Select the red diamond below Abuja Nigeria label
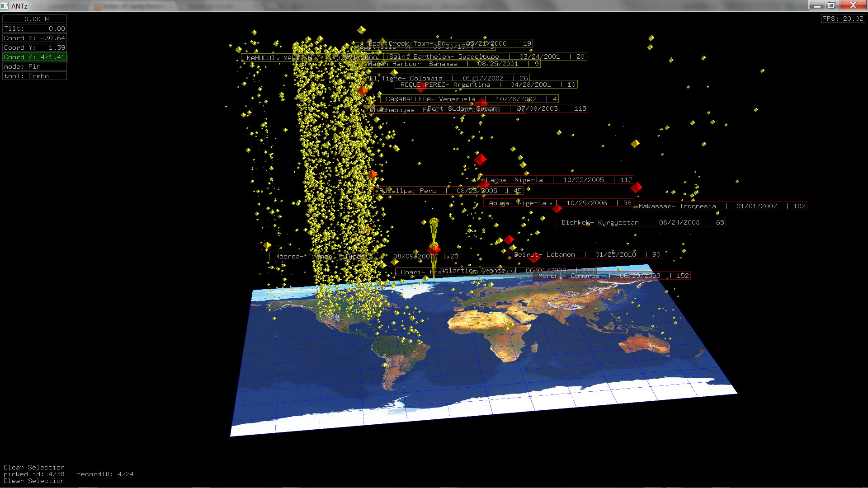868x488 pixels. (557, 208)
